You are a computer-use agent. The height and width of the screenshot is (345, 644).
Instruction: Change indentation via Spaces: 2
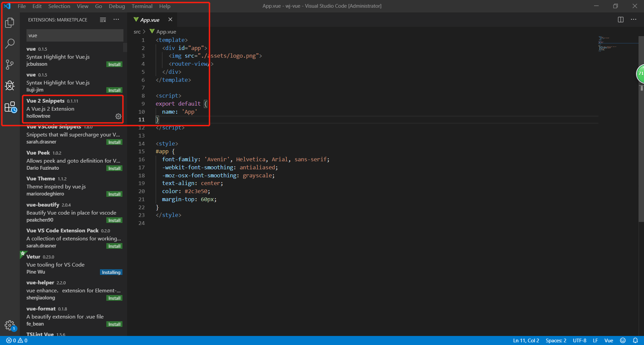[x=556, y=340]
